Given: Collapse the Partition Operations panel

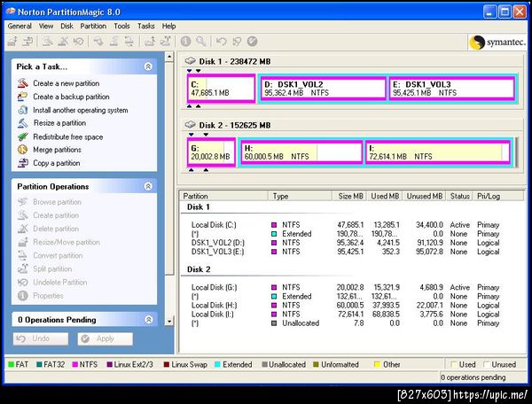Looking at the screenshot, I should [148, 186].
